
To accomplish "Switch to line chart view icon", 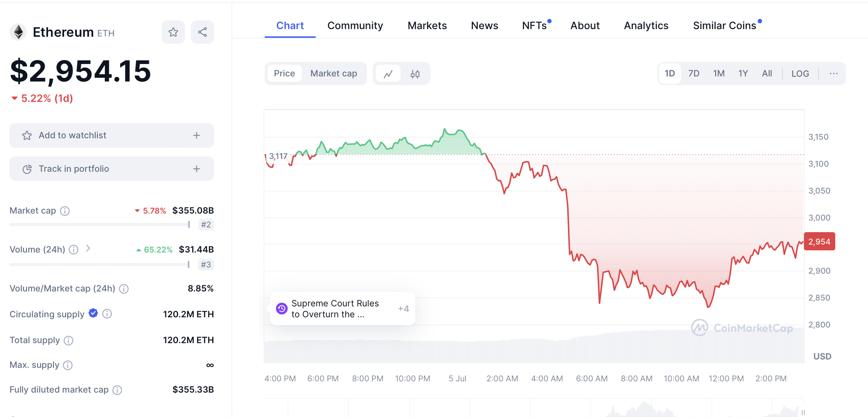I will [x=388, y=74].
